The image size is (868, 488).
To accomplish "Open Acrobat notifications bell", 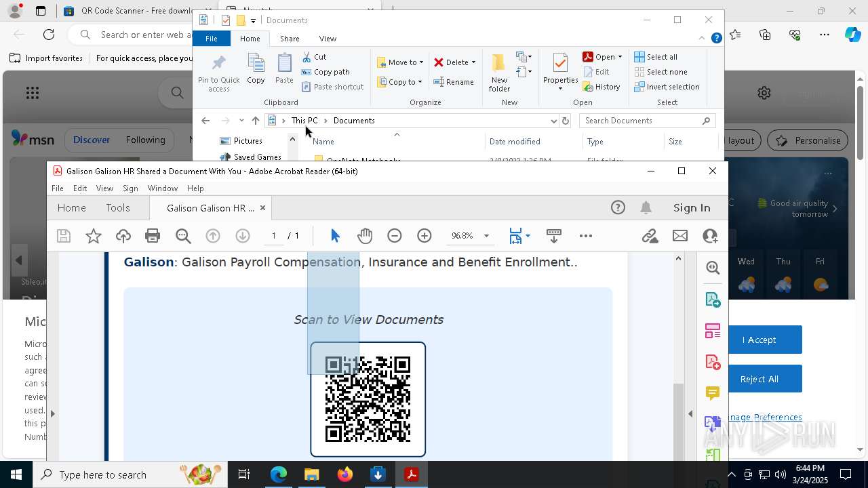I will coord(646,208).
